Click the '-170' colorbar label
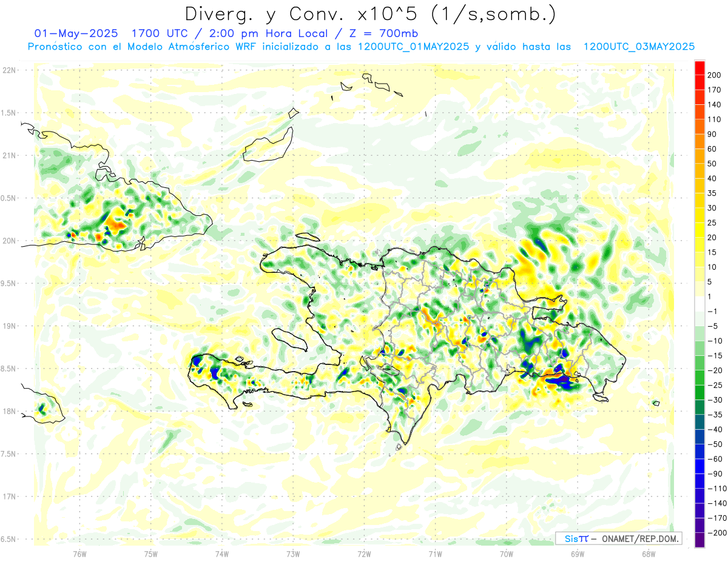Image resolution: width=728 pixels, height=562 pixels. click(x=716, y=518)
